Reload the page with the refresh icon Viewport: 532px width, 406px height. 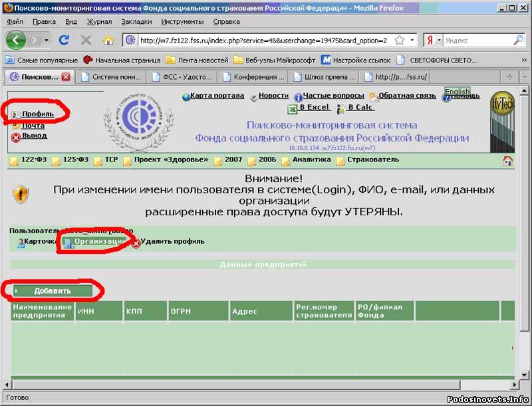(x=64, y=41)
